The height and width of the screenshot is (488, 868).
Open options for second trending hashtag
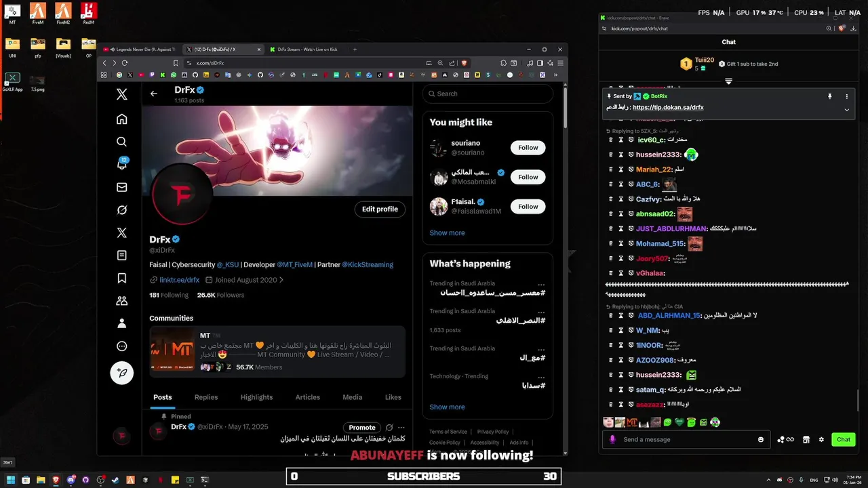(x=541, y=312)
